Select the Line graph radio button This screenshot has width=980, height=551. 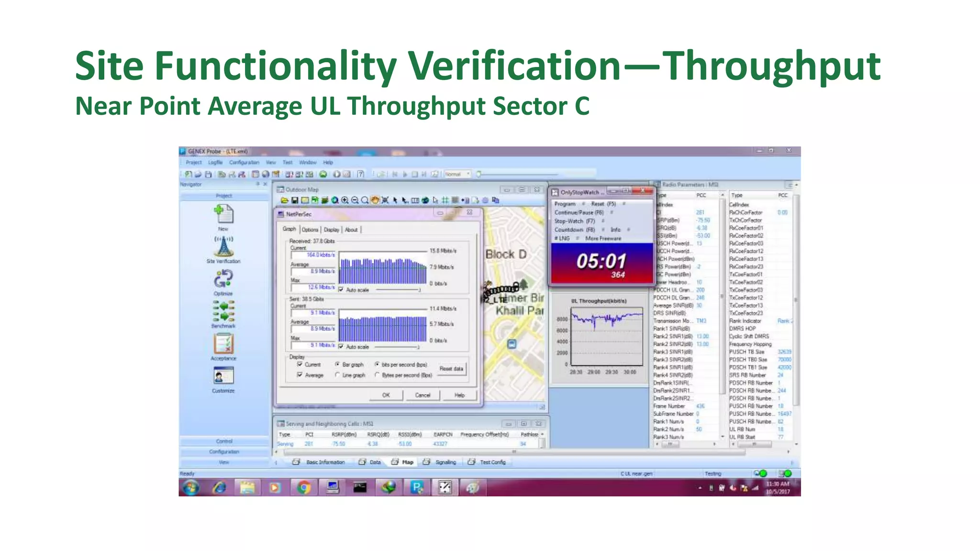pyautogui.click(x=337, y=375)
